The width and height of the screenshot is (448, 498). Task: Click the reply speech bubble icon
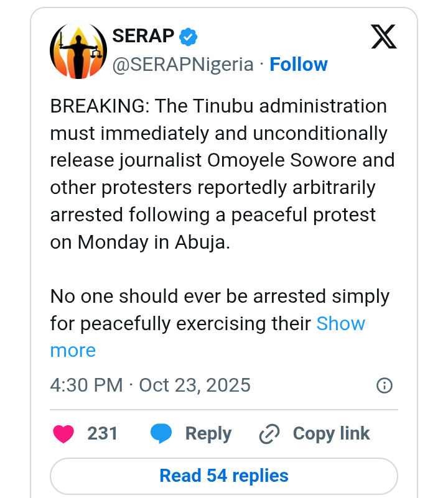pos(161,433)
